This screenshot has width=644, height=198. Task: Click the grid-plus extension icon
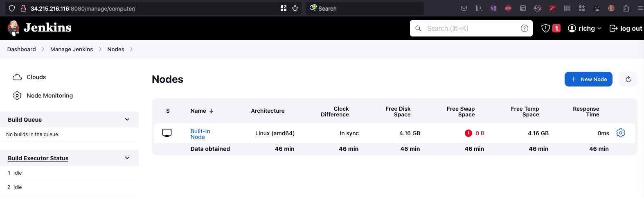(582, 8)
